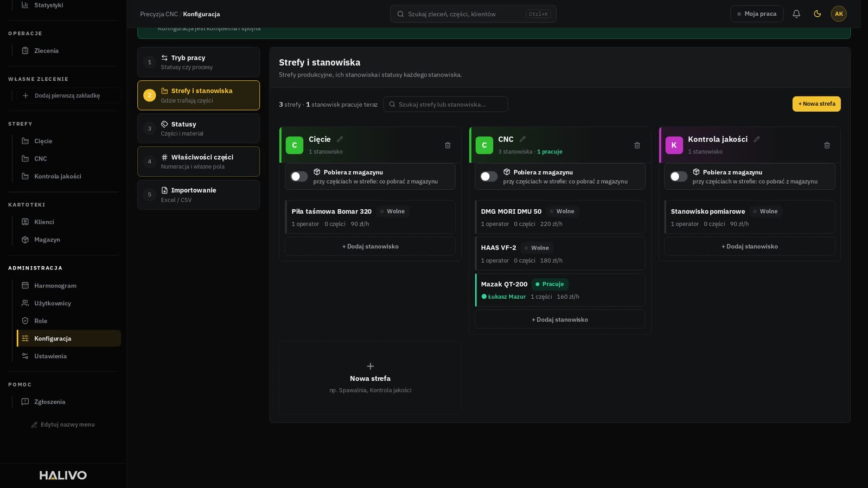
Task: Delete the Cięcie zone trash icon
Action: pos(448,145)
